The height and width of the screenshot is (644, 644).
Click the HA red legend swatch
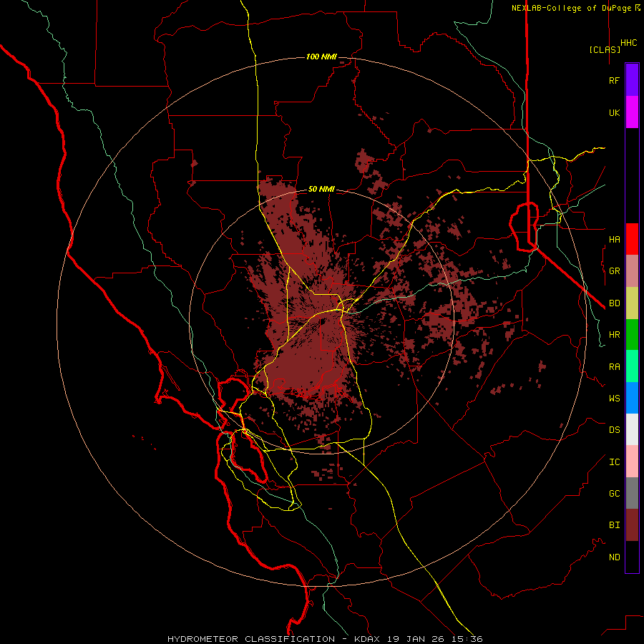tap(632, 239)
